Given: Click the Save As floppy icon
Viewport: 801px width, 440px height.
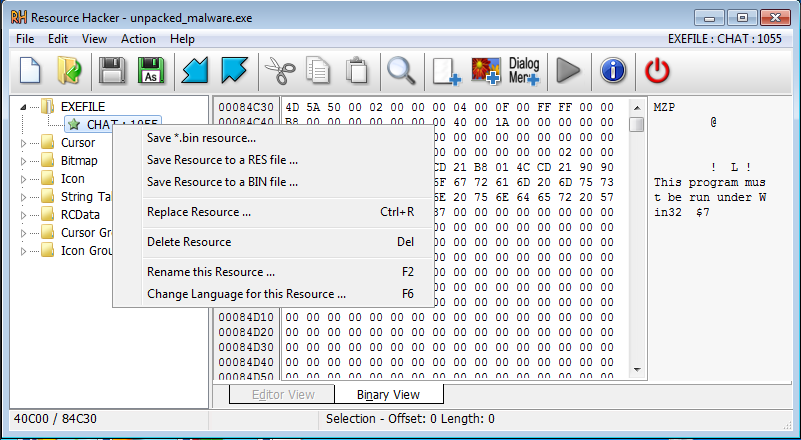Looking at the screenshot, I should (151, 71).
